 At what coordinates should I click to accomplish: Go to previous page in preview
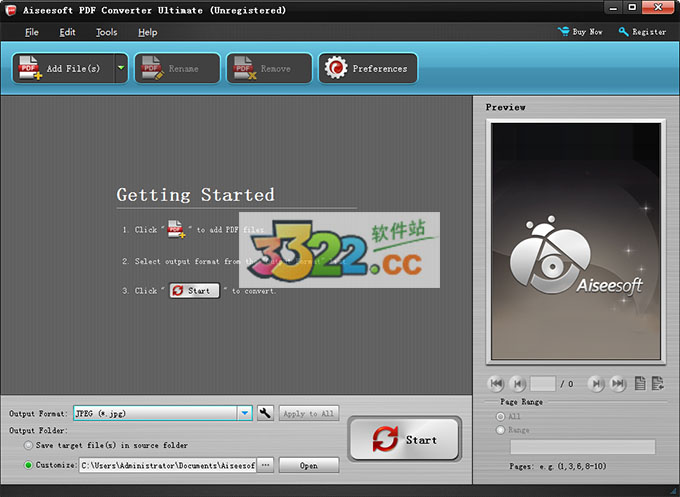tap(517, 383)
